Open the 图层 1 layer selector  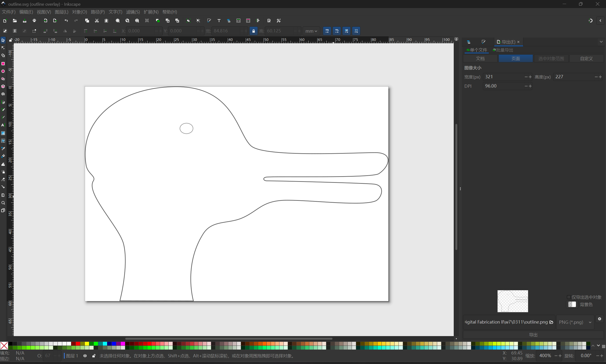(72, 356)
